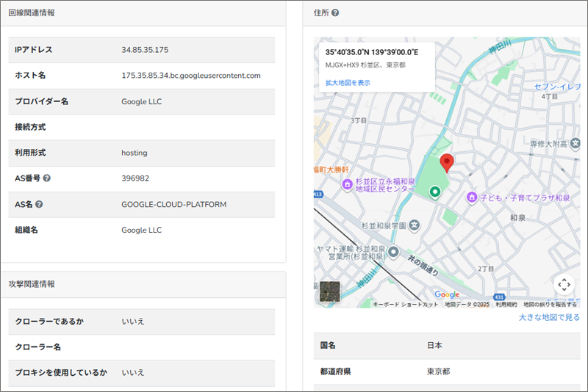The width and height of the screenshot is (588, 392).
Task: Open the 利用規約 link on map
Action: (506, 304)
